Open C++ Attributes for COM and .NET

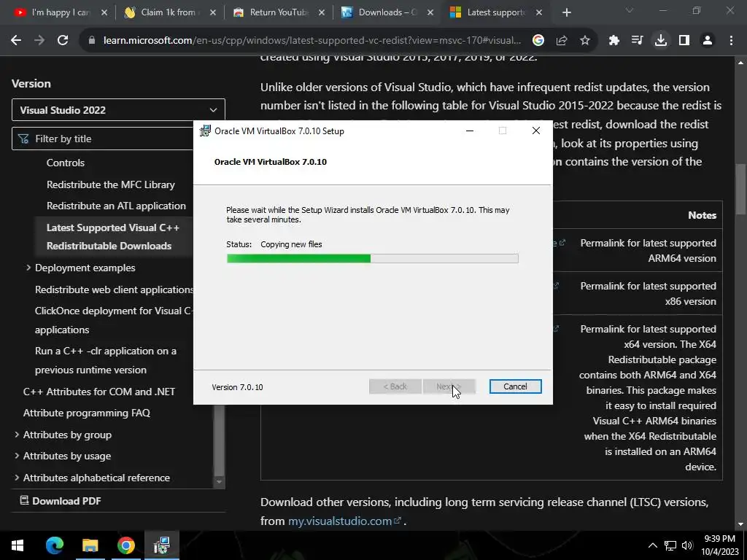pos(99,392)
